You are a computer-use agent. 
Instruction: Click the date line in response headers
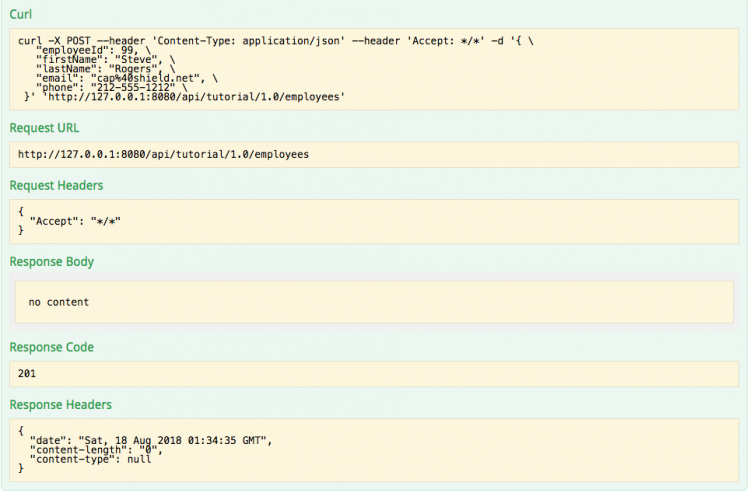[151, 440]
